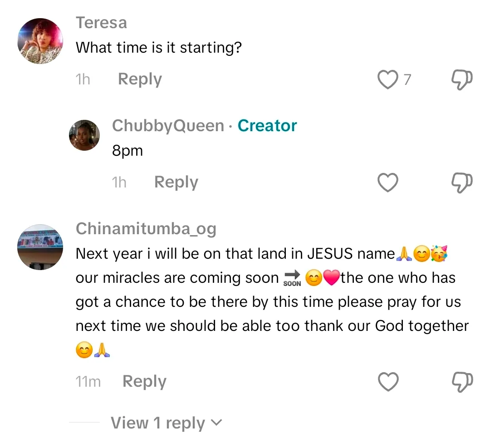Dislike Chinamitumba_og's comment
This screenshot has height=448, width=490.
tap(463, 382)
